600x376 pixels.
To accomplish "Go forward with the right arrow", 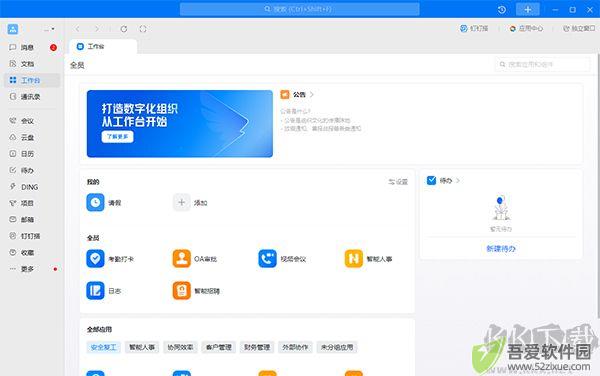I will [x=96, y=29].
